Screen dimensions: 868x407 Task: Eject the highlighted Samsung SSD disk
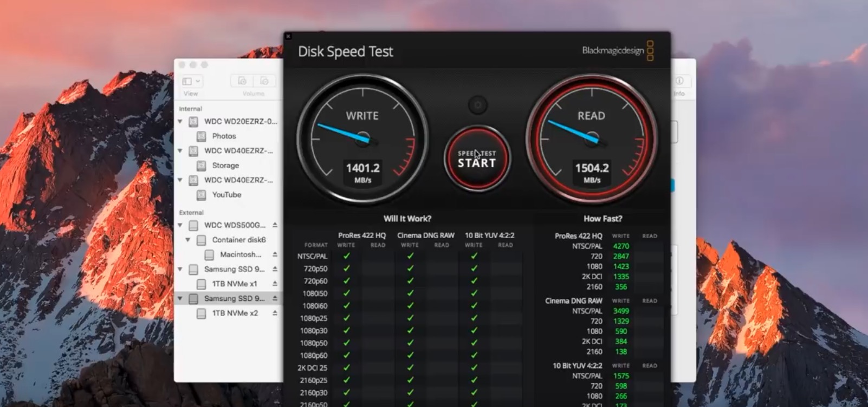275,298
